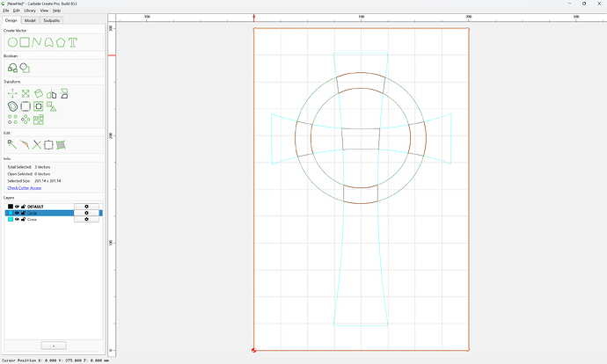Open the Rotate transform tool
Image resolution: width=607 pixels, height=364 pixels.
[39, 93]
